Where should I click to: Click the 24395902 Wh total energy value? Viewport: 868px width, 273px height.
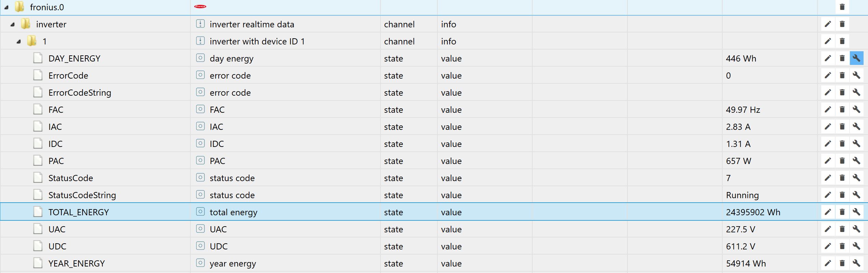pyautogui.click(x=753, y=212)
